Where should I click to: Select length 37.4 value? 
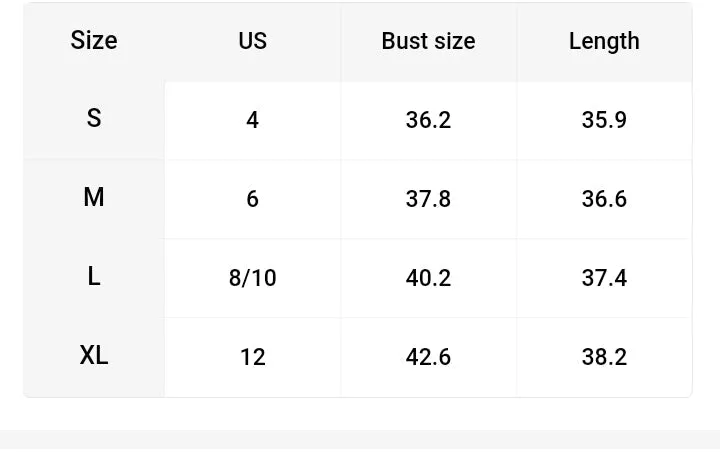click(x=604, y=278)
